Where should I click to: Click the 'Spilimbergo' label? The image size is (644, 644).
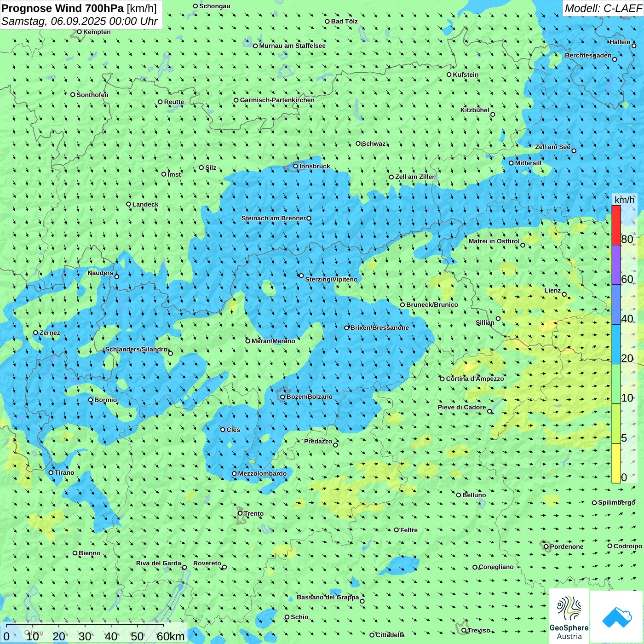coord(616,502)
